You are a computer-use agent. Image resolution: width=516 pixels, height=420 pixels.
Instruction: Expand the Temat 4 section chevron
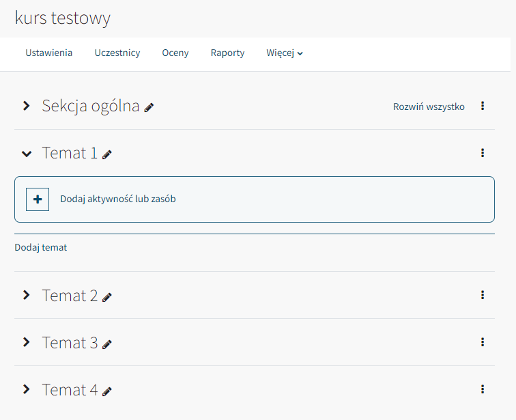point(27,389)
